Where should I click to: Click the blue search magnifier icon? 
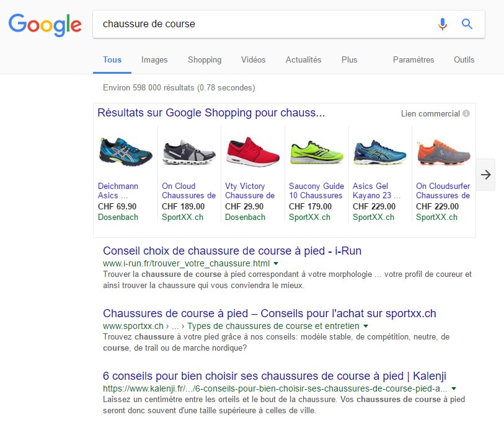pos(467,24)
